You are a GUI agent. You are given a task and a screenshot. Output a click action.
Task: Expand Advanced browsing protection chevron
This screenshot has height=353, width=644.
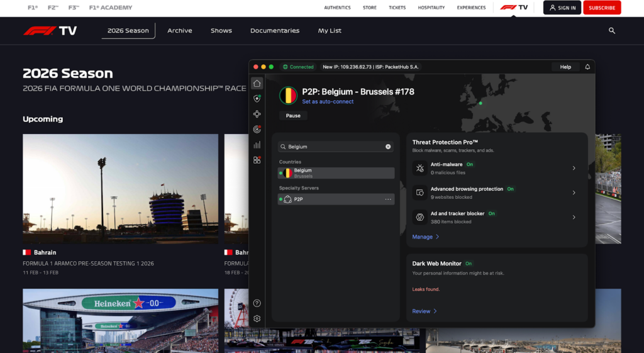[574, 193]
